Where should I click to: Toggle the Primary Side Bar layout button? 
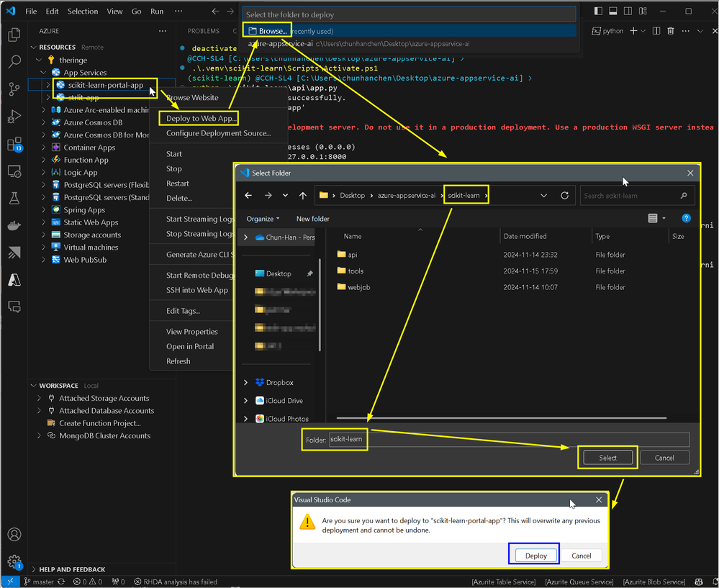tap(598, 11)
